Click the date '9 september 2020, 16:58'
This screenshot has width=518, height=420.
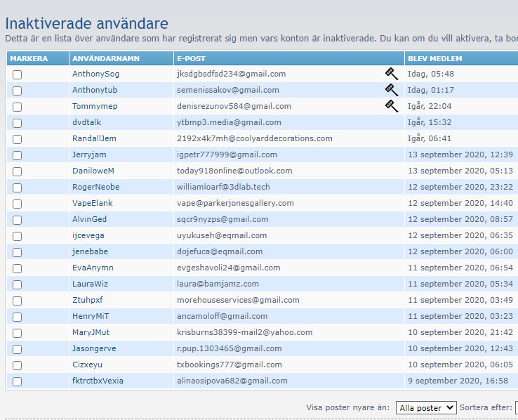458,381
